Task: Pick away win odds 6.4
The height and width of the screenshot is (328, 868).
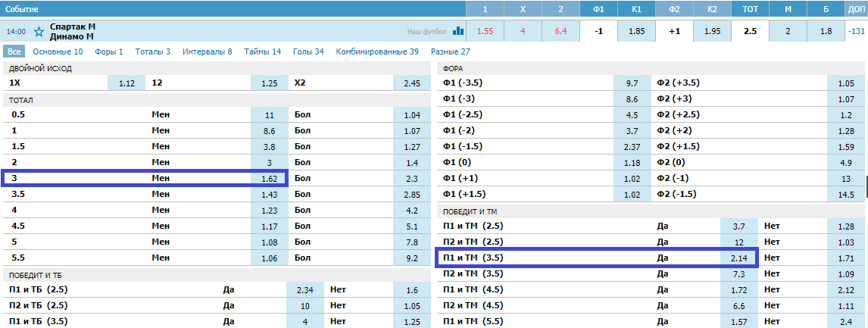Action: [560, 32]
